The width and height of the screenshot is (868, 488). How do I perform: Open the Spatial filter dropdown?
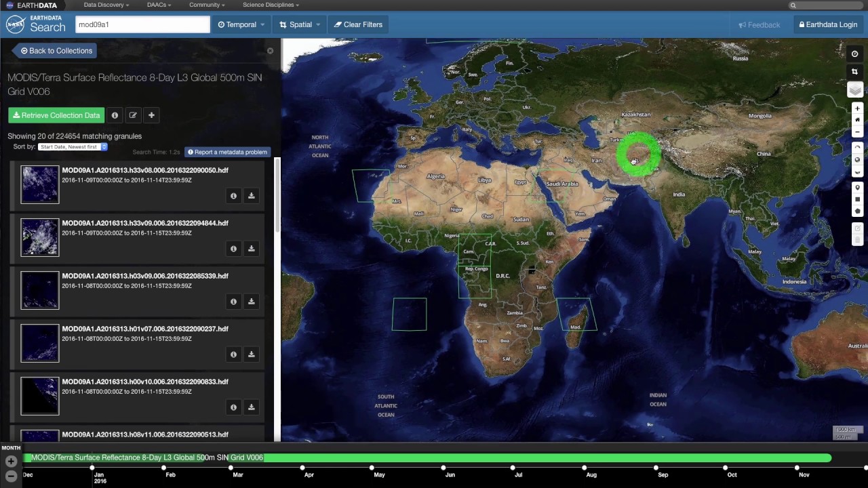click(x=300, y=24)
